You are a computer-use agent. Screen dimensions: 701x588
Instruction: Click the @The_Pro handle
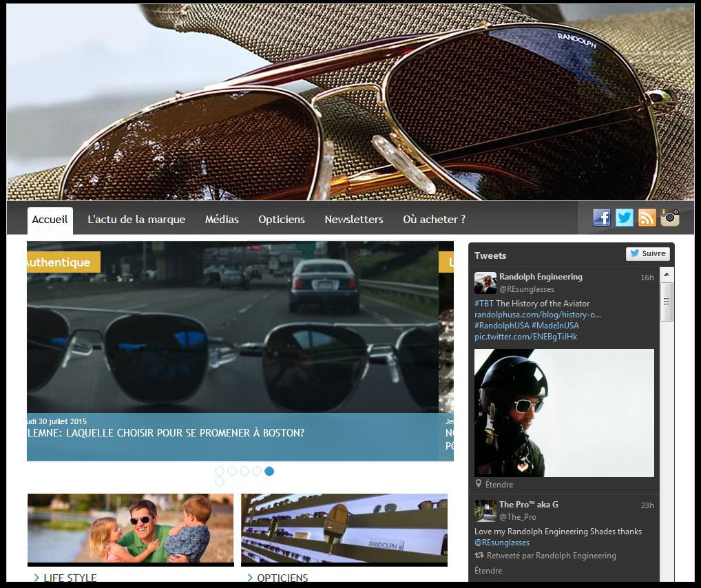tap(518, 517)
